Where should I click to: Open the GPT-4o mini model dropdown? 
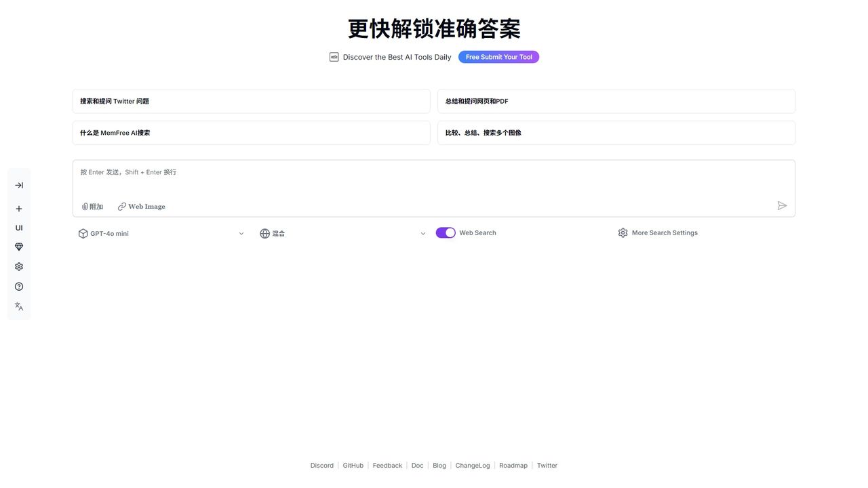pyautogui.click(x=161, y=233)
